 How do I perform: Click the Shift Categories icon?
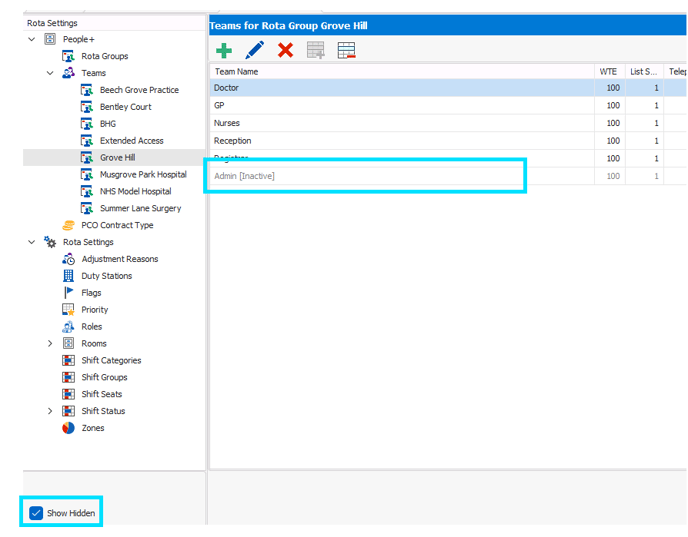click(x=68, y=360)
